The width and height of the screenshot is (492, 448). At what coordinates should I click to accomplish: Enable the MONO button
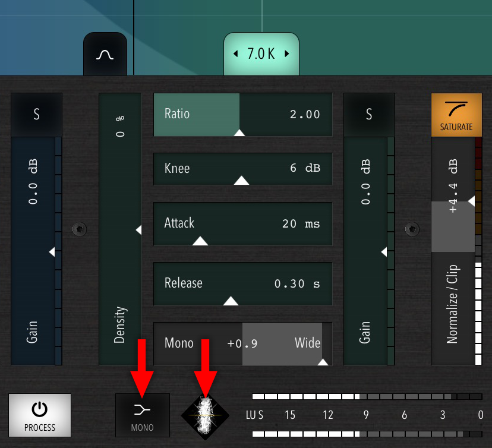(x=143, y=415)
